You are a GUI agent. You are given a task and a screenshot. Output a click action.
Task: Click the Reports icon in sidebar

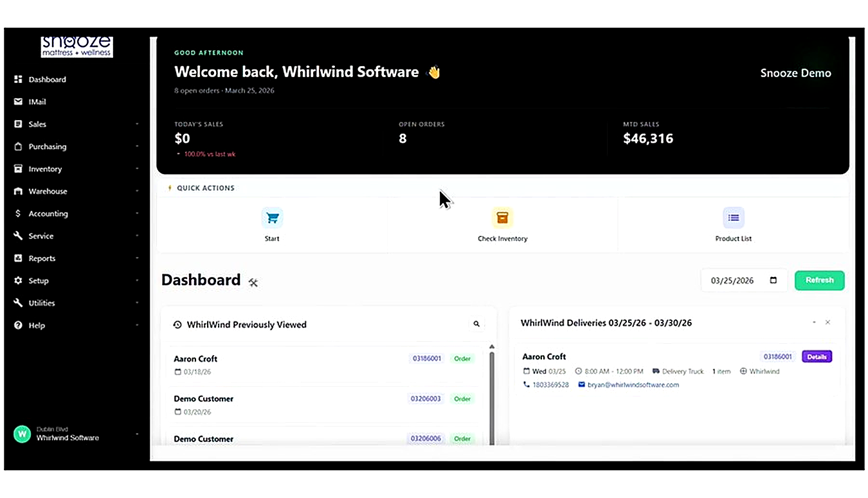(18, 258)
